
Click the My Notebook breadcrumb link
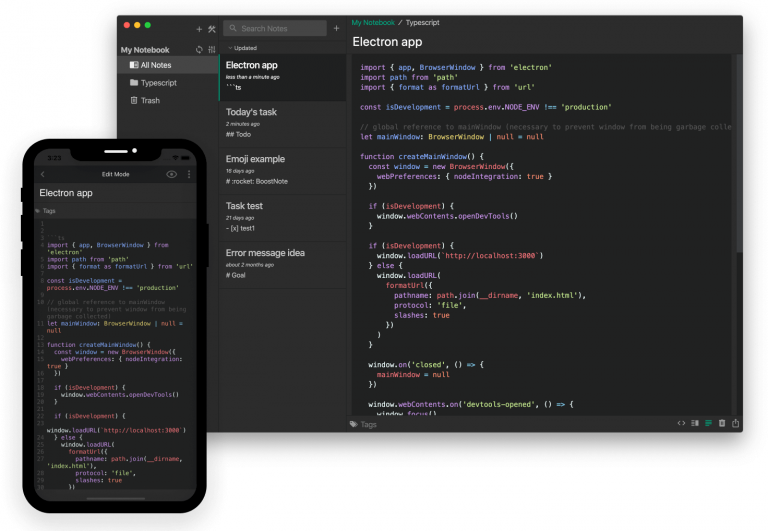coord(374,21)
